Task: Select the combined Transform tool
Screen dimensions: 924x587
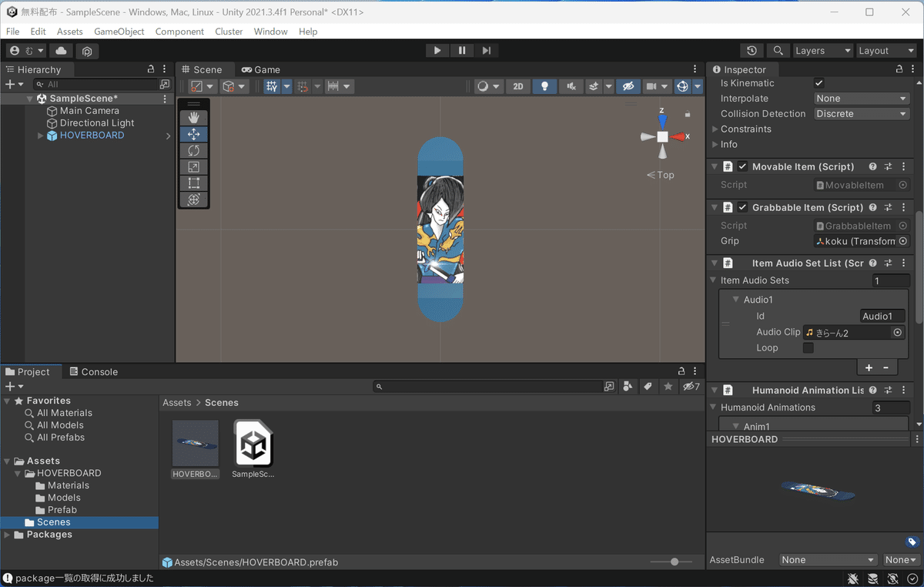Action: coord(193,200)
